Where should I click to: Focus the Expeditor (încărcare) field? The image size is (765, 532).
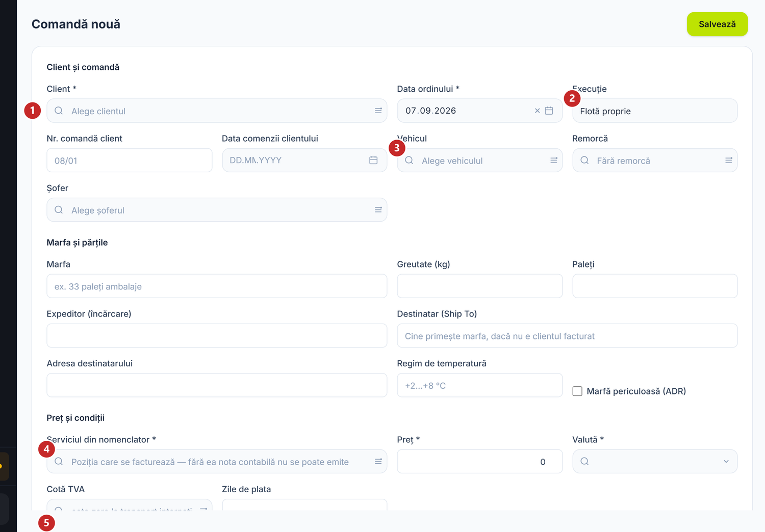point(217,335)
